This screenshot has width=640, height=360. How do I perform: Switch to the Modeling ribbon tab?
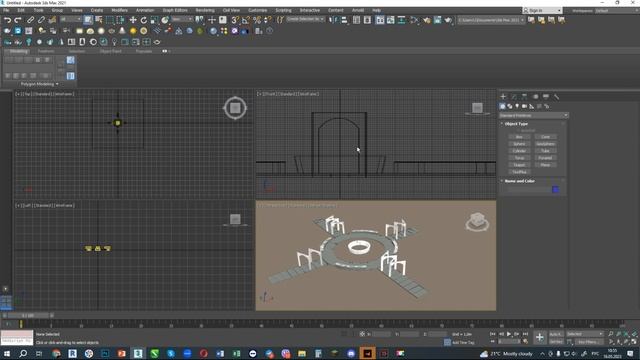pyautogui.click(x=19, y=51)
